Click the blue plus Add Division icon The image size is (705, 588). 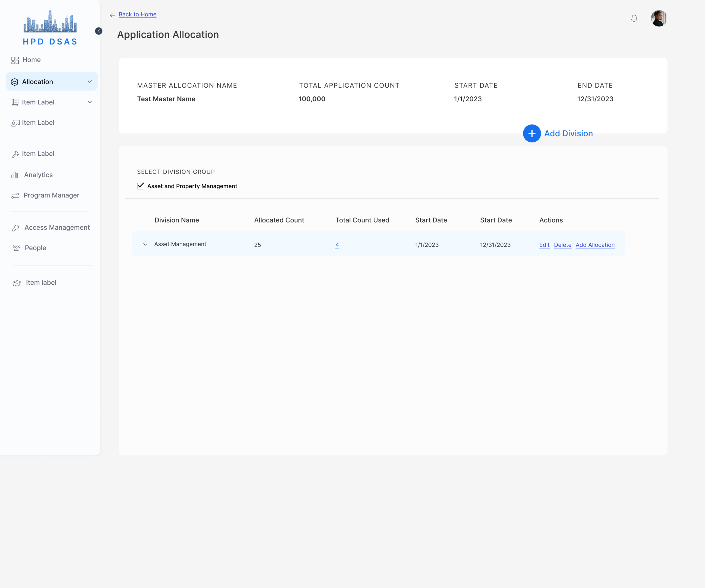(x=532, y=133)
